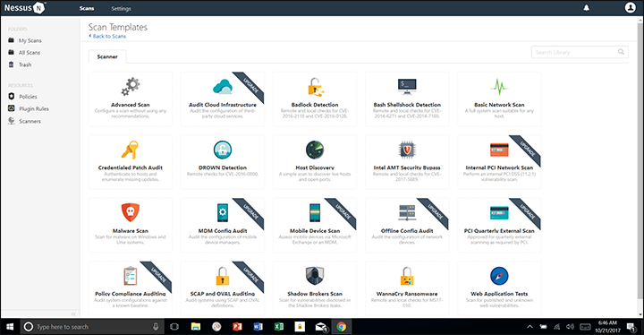
Task: Select the DROWN Detection lock icon
Action: 223,150
